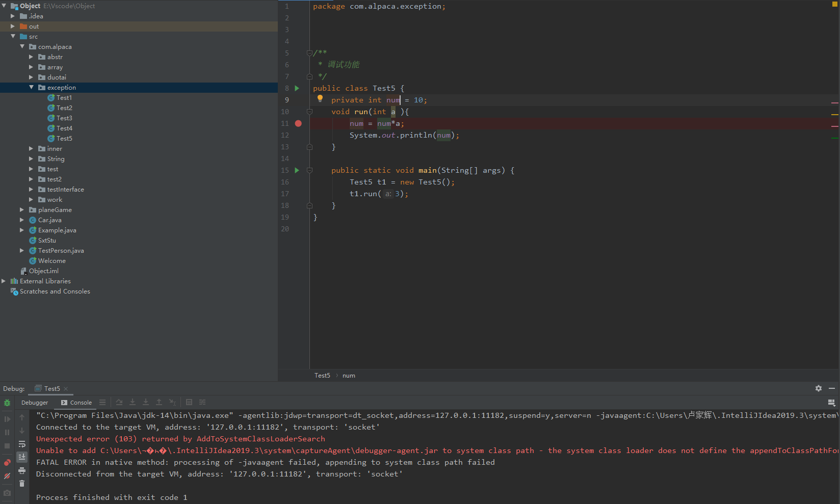Screen dimensions: 840x504
Task: Click 'Process finished with exit code 1' text
Action: tap(112, 497)
